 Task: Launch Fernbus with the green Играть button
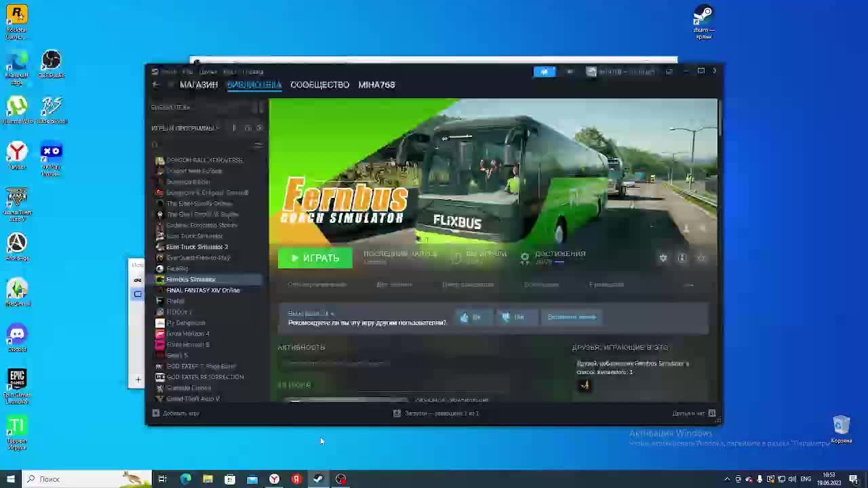315,258
